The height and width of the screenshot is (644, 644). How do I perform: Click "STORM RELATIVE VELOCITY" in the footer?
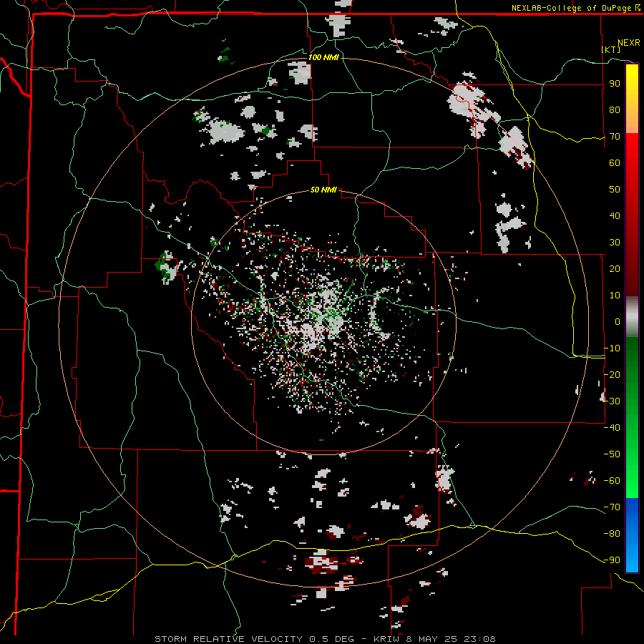point(228,639)
